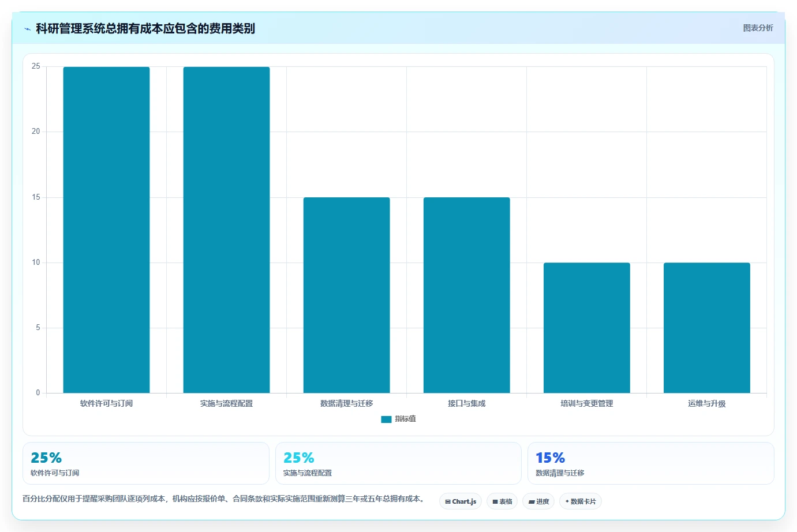Click the 接口与集成 axis label
The height and width of the screenshot is (532, 797).
coord(466,403)
